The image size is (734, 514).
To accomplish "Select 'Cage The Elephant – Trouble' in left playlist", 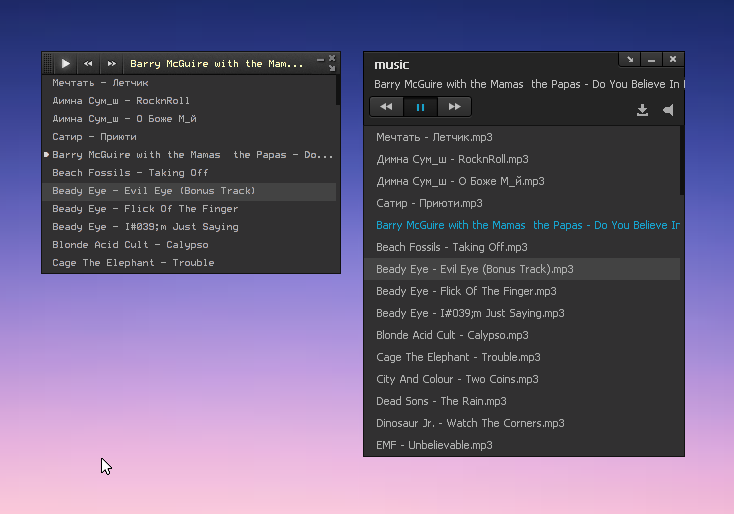I will click(189, 263).
